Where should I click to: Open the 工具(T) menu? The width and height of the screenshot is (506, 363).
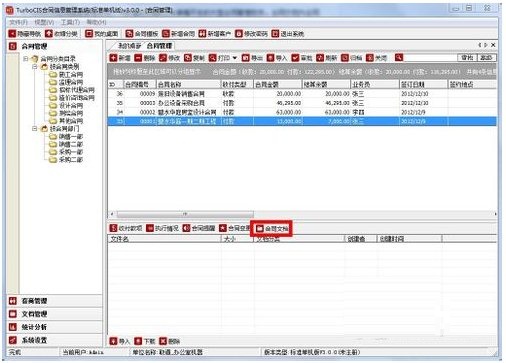coord(70,22)
